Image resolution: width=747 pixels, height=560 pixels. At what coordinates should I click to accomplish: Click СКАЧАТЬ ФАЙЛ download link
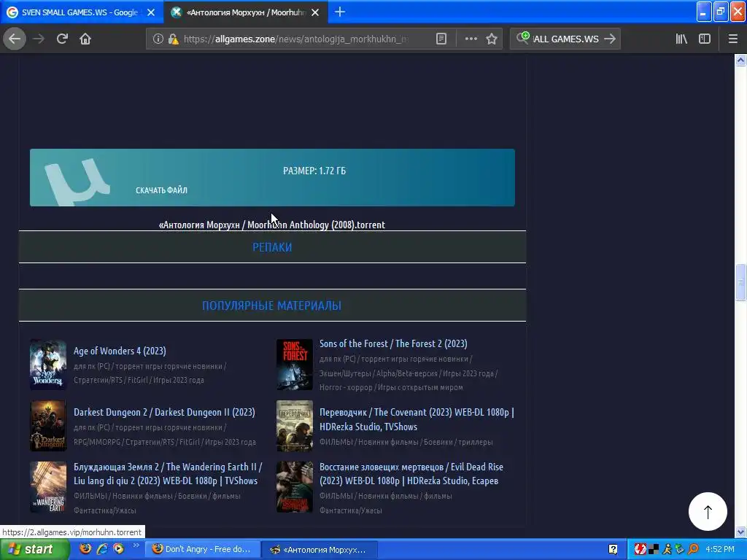click(161, 190)
